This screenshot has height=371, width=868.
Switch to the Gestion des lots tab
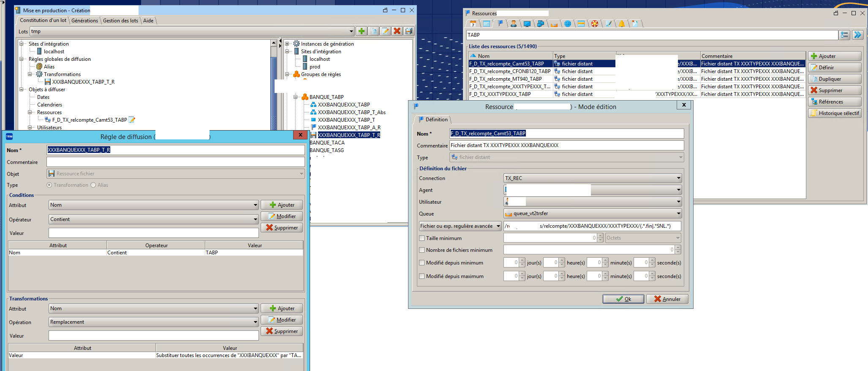(120, 20)
